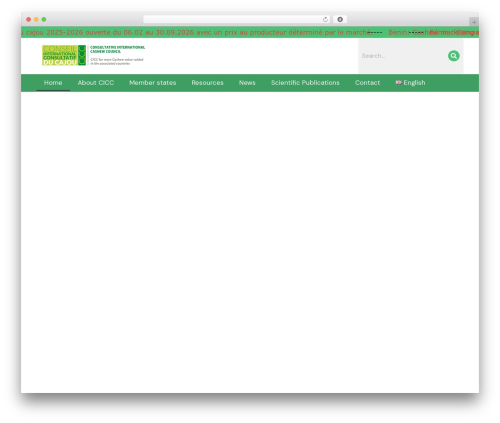Open the Home menu item
This screenshot has height=423, width=500.
click(53, 83)
